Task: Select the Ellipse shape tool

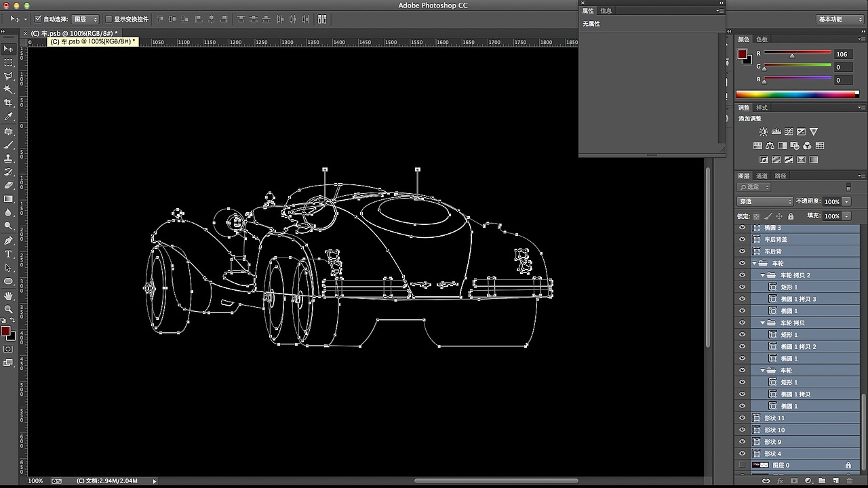Action: pos(9,281)
